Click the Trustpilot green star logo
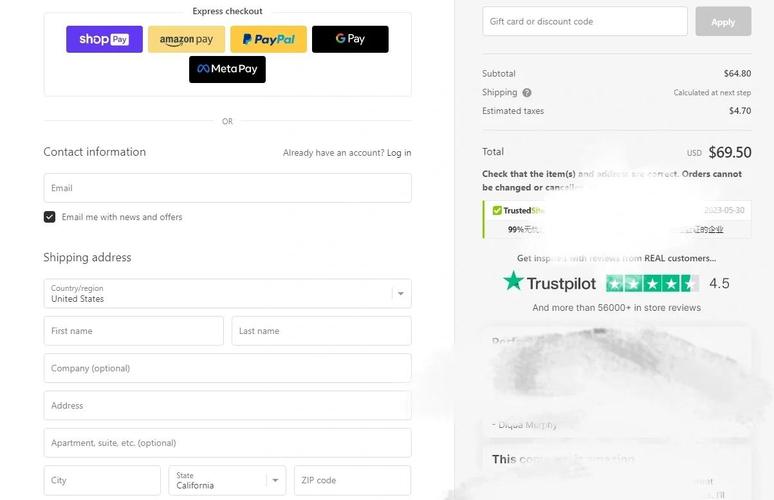The width and height of the screenshot is (774, 500). [513, 281]
